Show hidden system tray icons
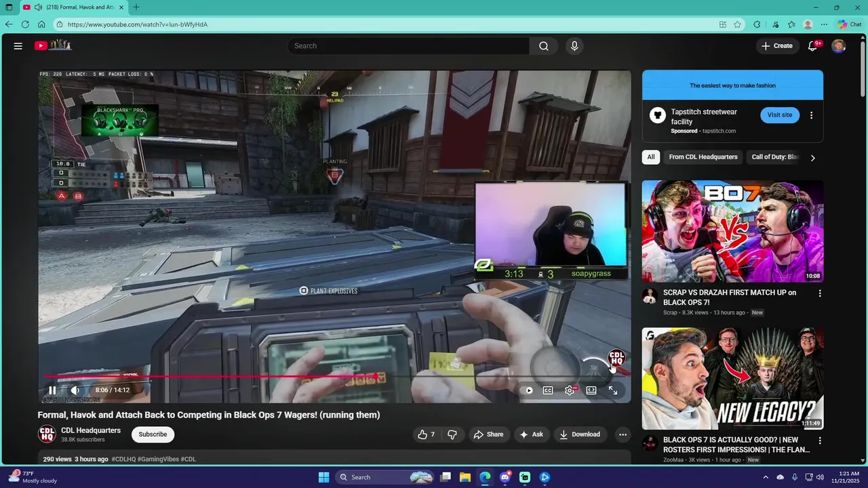868x488 pixels. point(767,477)
